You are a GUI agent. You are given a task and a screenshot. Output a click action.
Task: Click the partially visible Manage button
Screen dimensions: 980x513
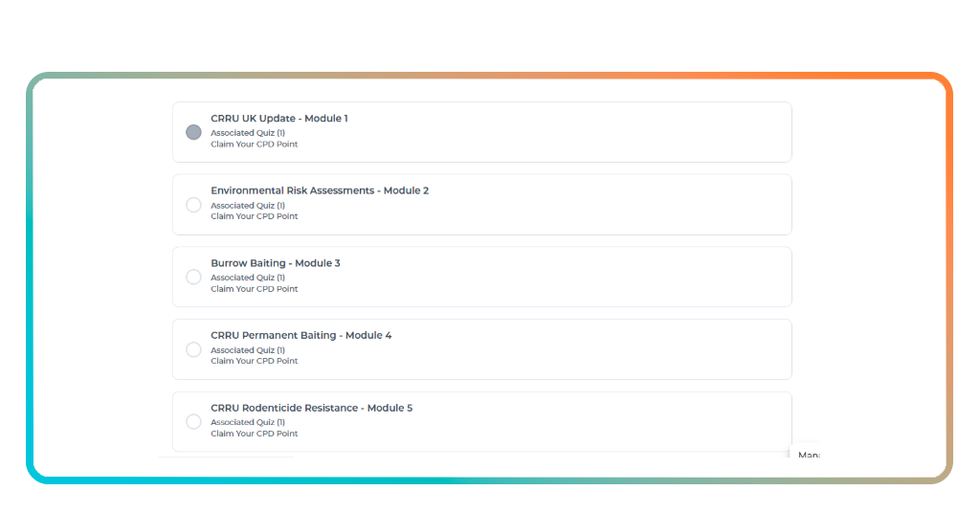(807, 456)
